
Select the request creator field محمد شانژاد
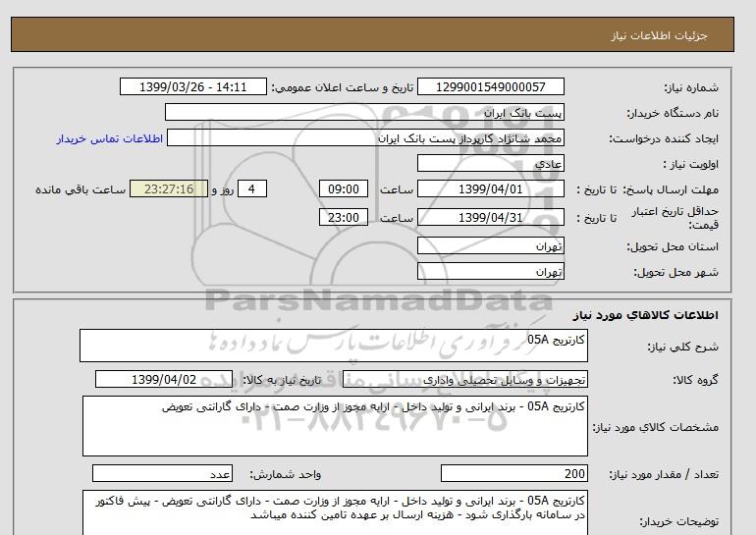(x=365, y=137)
